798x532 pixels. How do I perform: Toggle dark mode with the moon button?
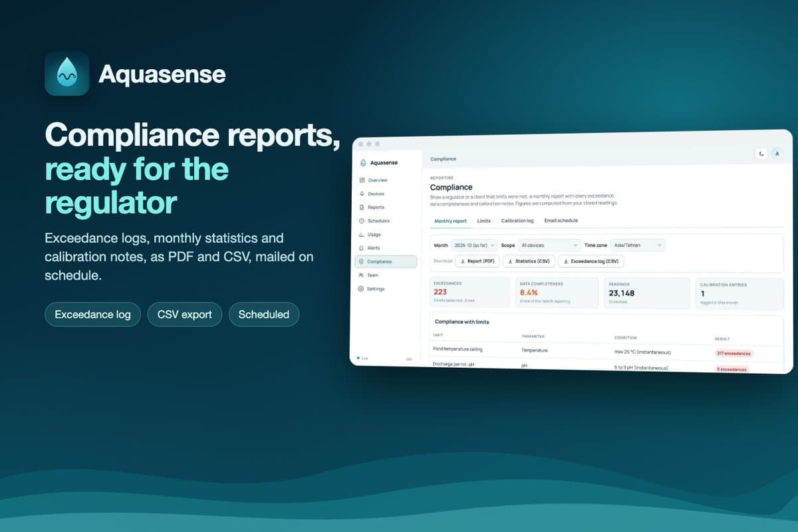[761, 154]
